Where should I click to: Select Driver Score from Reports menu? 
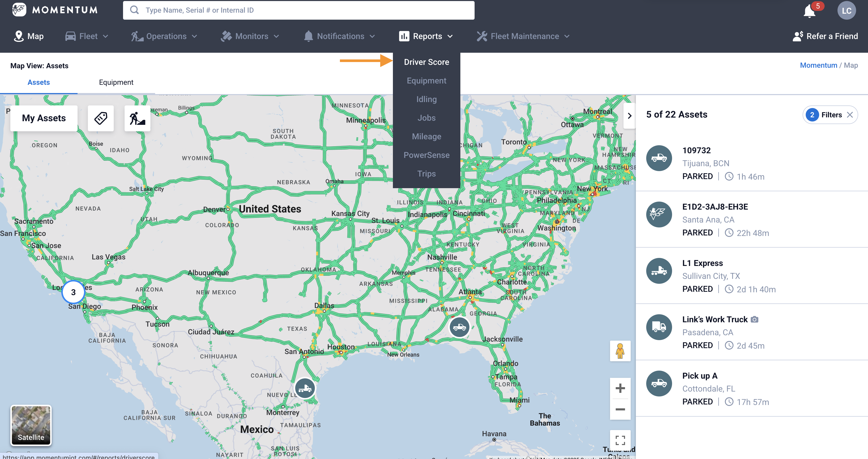tap(426, 62)
